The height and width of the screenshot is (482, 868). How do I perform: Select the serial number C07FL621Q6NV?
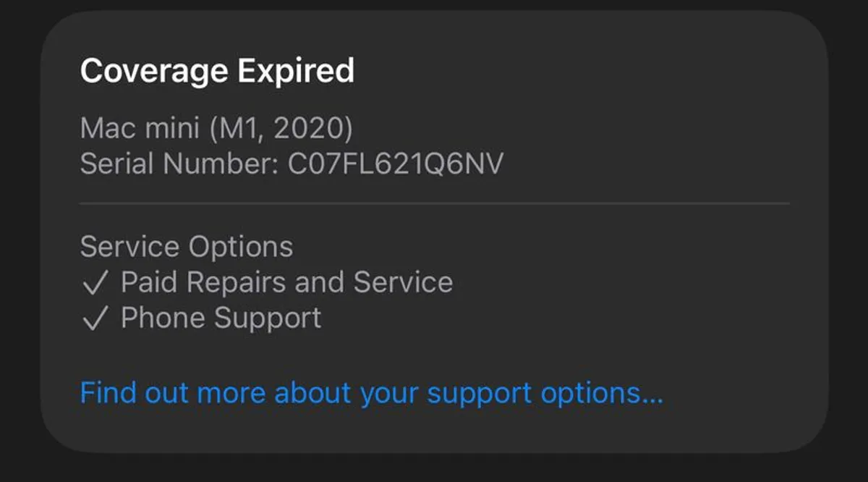point(396,164)
